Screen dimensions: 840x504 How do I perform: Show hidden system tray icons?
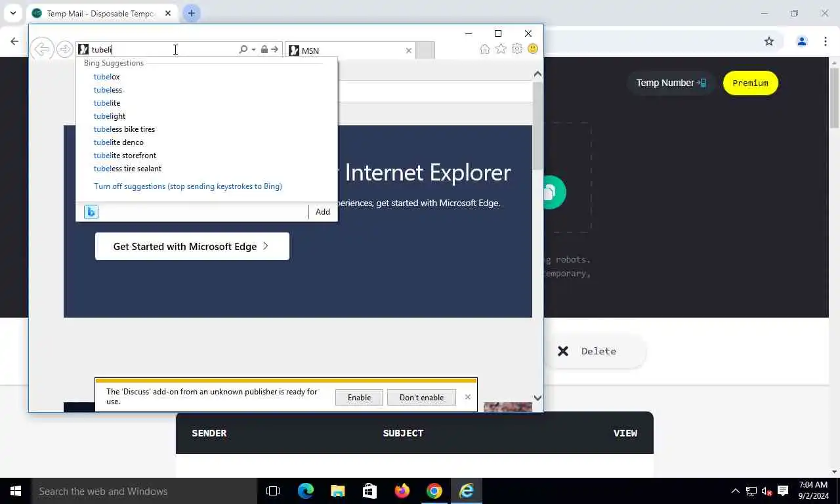[x=735, y=491]
